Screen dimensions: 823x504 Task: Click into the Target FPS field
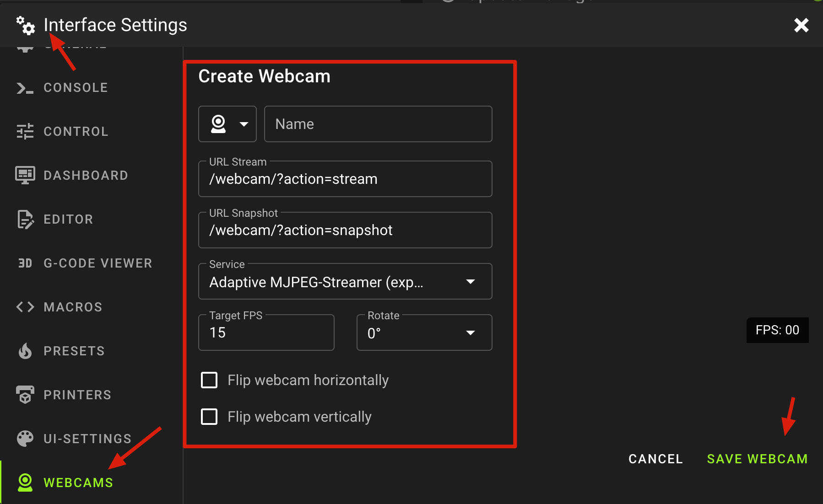pyautogui.click(x=266, y=333)
